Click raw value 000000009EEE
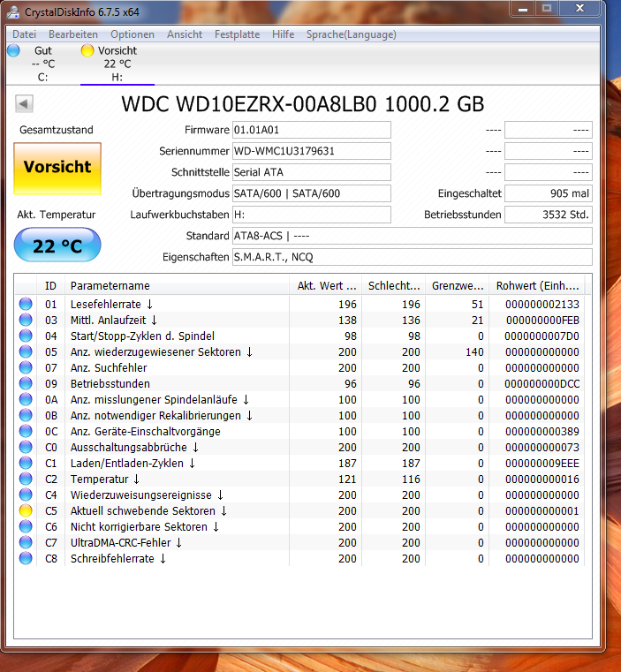621x672 pixels. pyautogui.click(x=542, y=464)
